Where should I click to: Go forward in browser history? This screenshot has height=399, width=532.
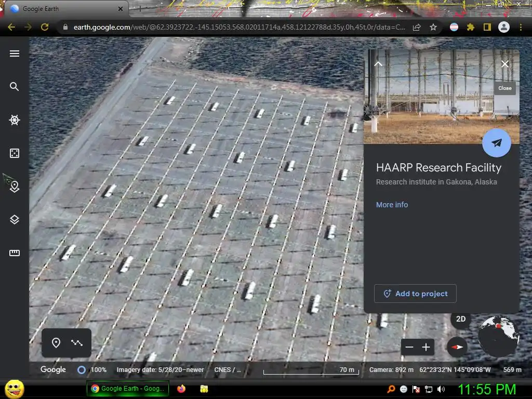[x=28, y=27]
